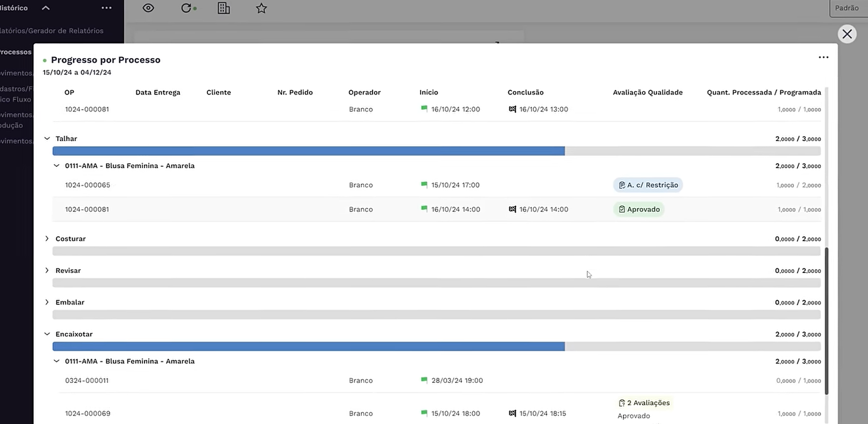Click the refresh icon in top toolbar
This screenshot has width=868, height=424.
[186, 8]
